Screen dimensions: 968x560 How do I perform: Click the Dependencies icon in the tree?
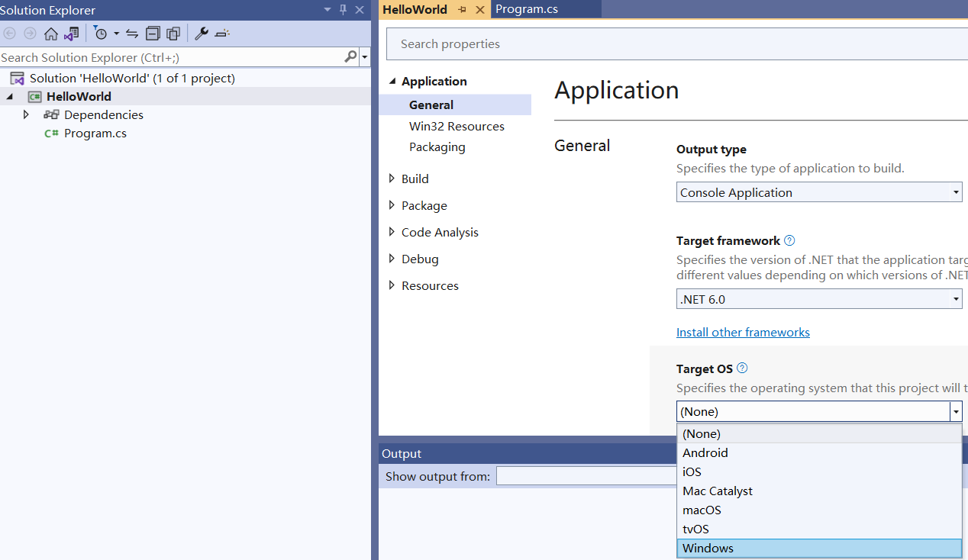click(x=51, y=114)
